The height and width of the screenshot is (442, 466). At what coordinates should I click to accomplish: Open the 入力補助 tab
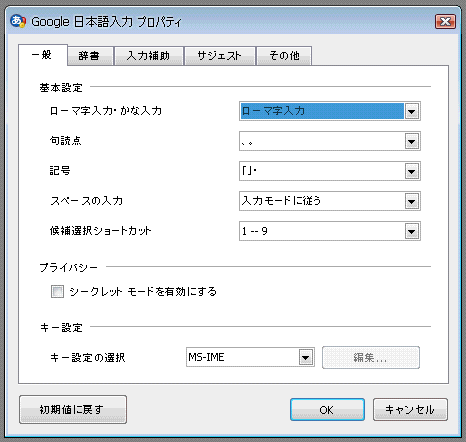pyautogui.click(x=149, y=56)
